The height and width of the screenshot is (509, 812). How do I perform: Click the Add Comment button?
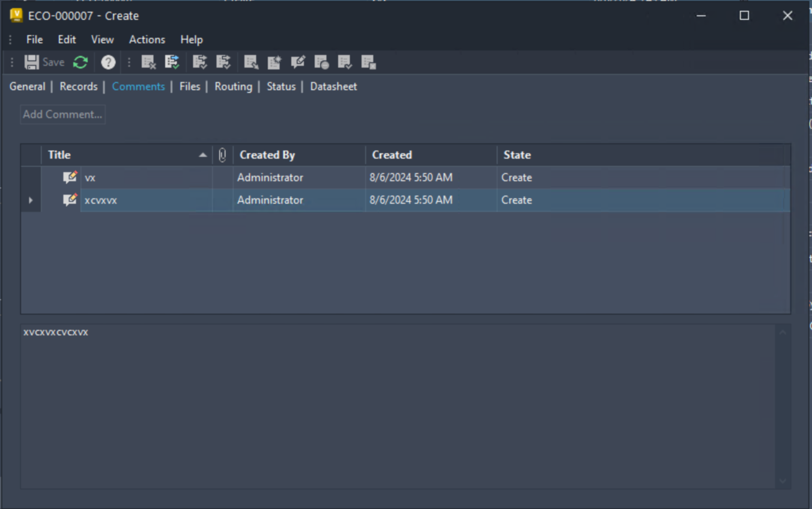pos(62,114)
